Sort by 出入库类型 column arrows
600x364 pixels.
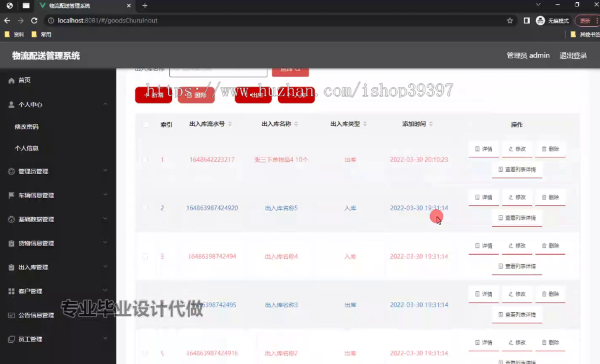click(365, 124)
